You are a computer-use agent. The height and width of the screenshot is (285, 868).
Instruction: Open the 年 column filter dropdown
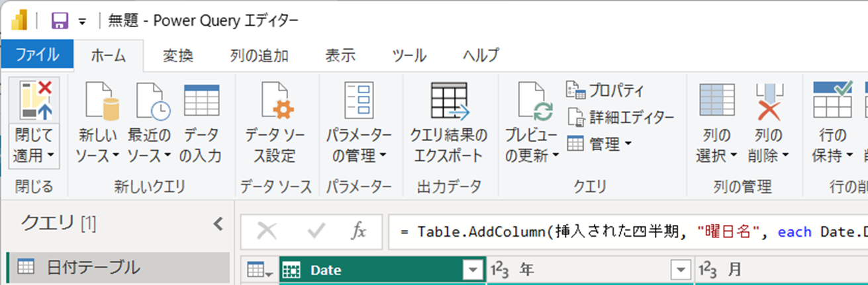pyautogui.click(x=680, y=270)
